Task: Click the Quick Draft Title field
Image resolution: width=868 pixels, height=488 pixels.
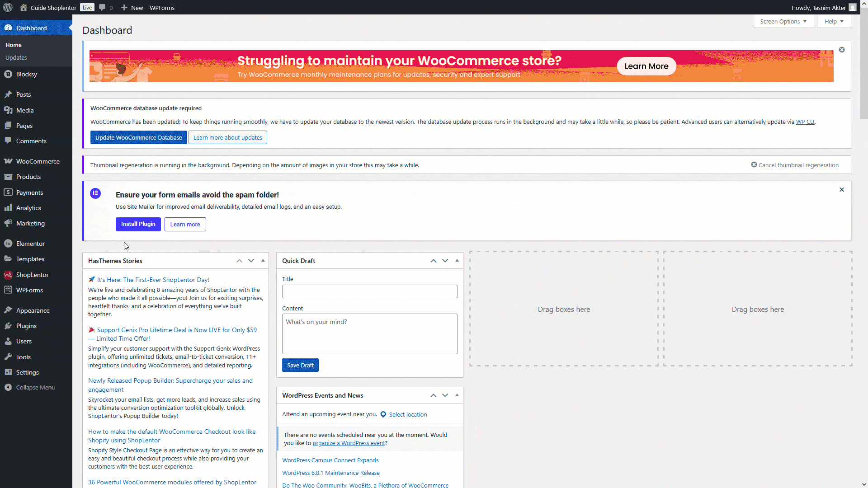Action: (x=369, y=291)
